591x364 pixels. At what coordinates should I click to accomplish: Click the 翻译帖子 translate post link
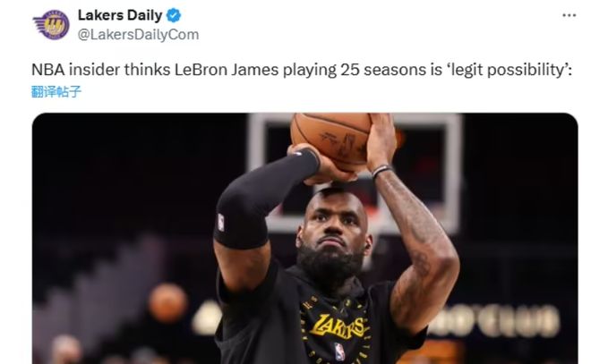coord(56,91)
